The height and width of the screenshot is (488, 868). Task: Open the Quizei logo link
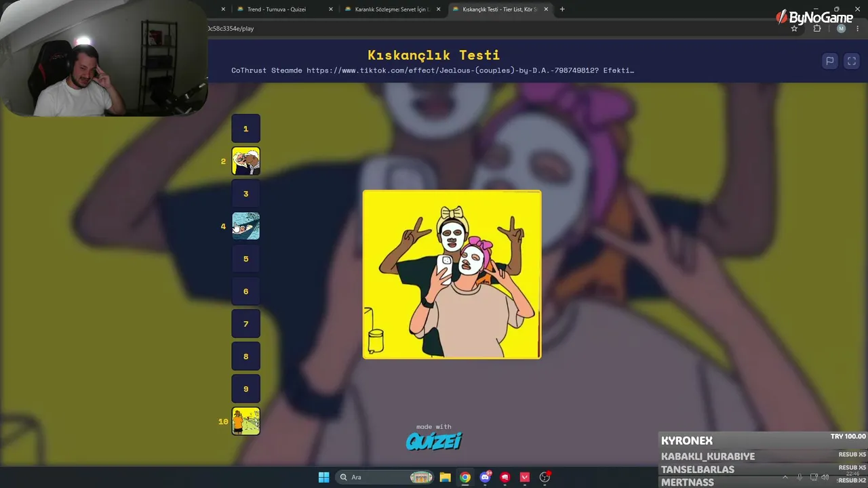[x=434, y=441]
